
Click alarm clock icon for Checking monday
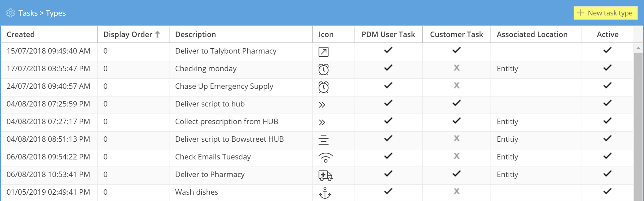point(323,69)
